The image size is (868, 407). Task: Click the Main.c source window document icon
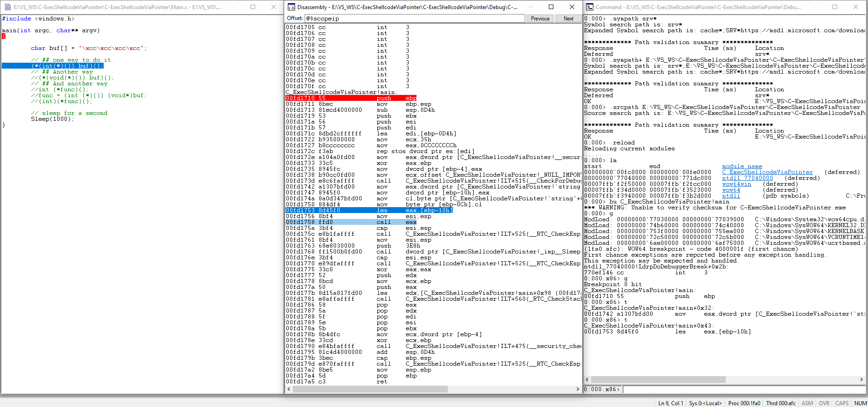coord(7,7)
